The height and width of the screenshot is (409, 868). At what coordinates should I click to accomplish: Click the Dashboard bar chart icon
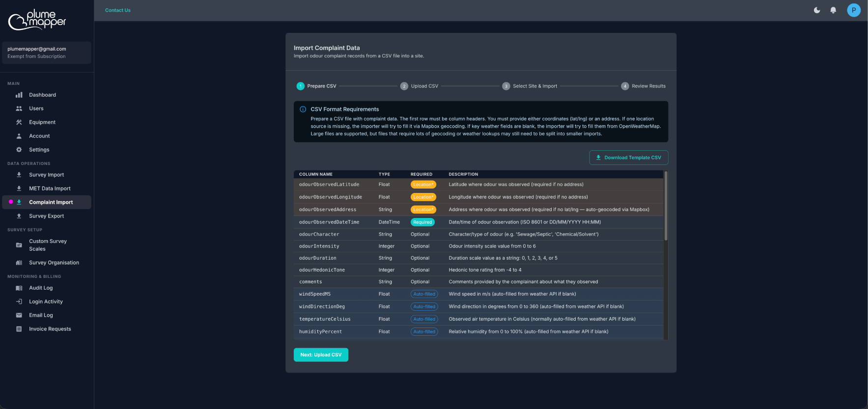click(19, 95)
